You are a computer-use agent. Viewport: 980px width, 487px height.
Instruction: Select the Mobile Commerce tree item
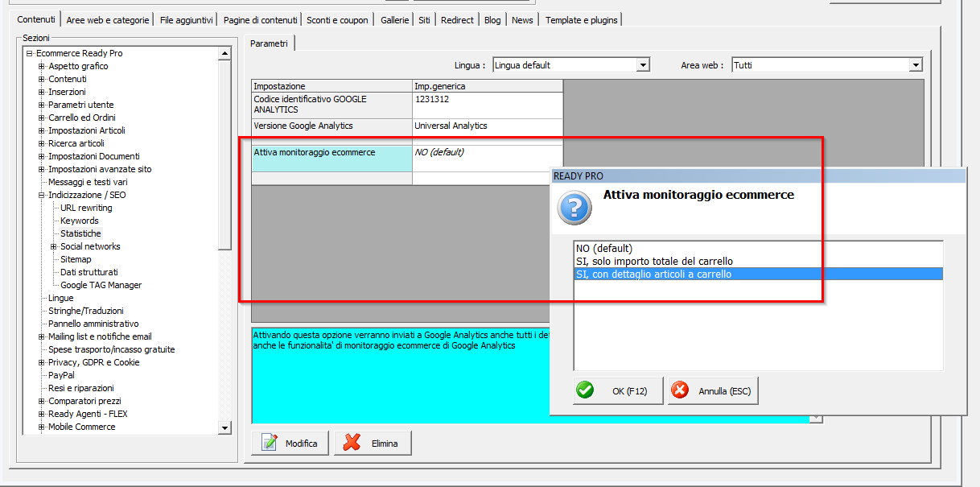[x=81, y=427]
